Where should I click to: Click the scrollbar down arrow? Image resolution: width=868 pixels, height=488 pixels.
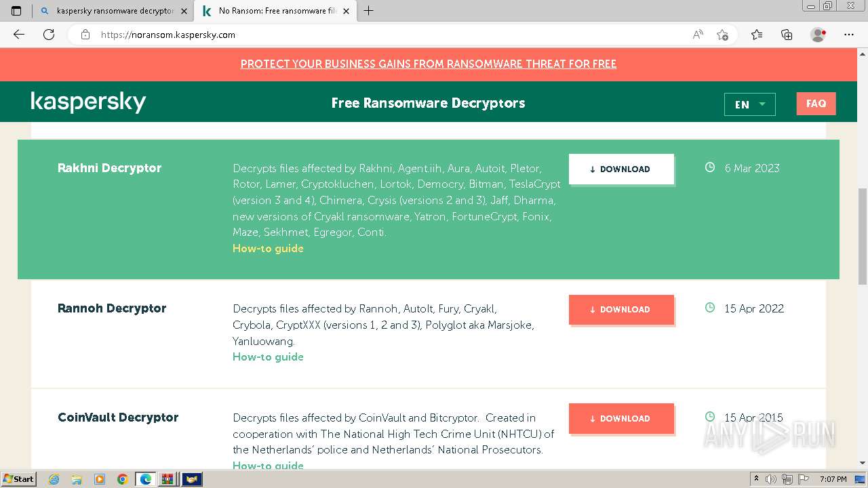(x=863, y=464)
